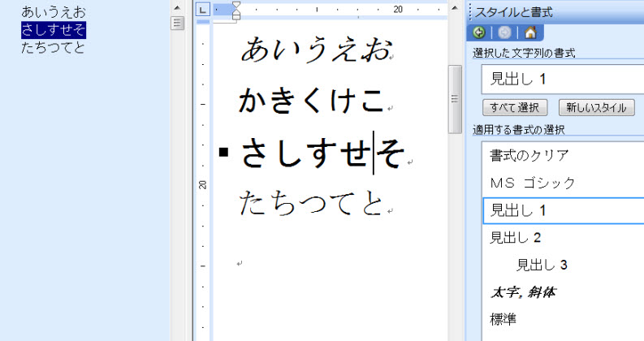644x341 pixels.
Task: Click the task pane Back arrow icon
Action: tap(479, 33)
